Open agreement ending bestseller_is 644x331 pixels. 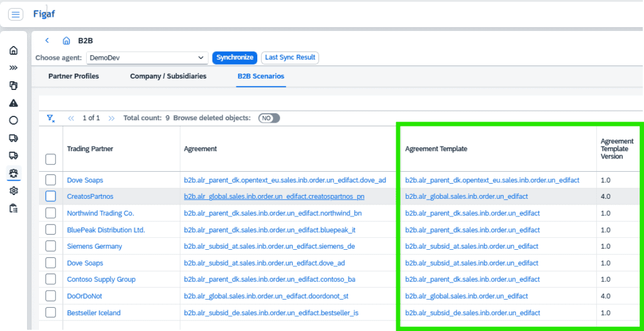click(x=271, y=313)
